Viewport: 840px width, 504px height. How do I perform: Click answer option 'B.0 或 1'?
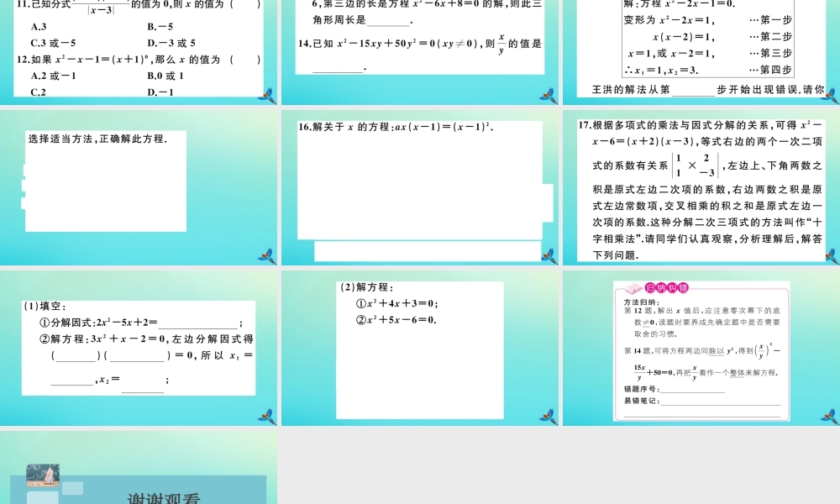click(165, 76)
